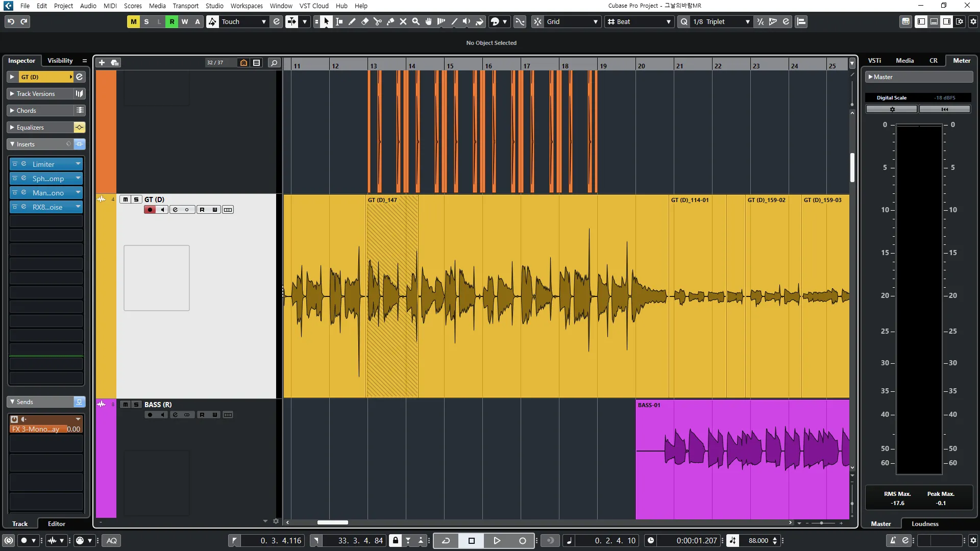Select the Object Selection arrow tool

326,21
